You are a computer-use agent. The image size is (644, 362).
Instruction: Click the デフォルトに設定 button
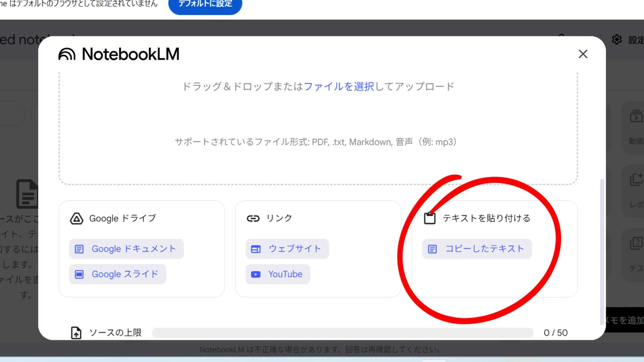205,4
